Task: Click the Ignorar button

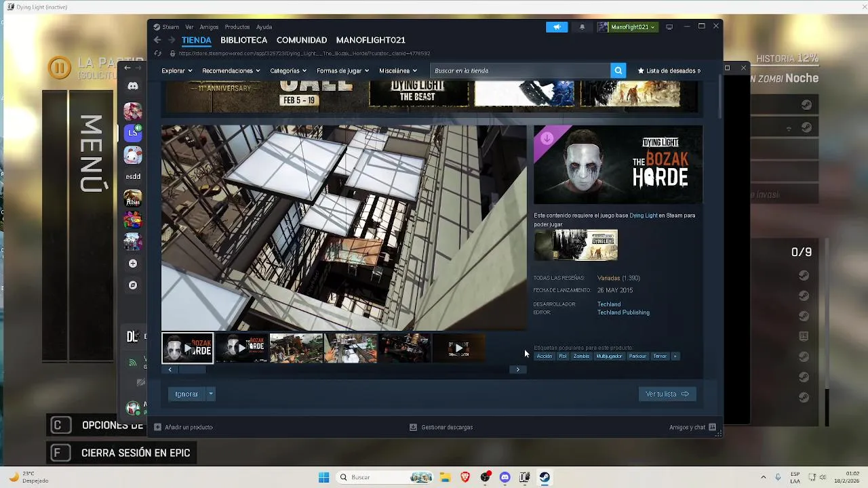Action: tap(186, 394)
